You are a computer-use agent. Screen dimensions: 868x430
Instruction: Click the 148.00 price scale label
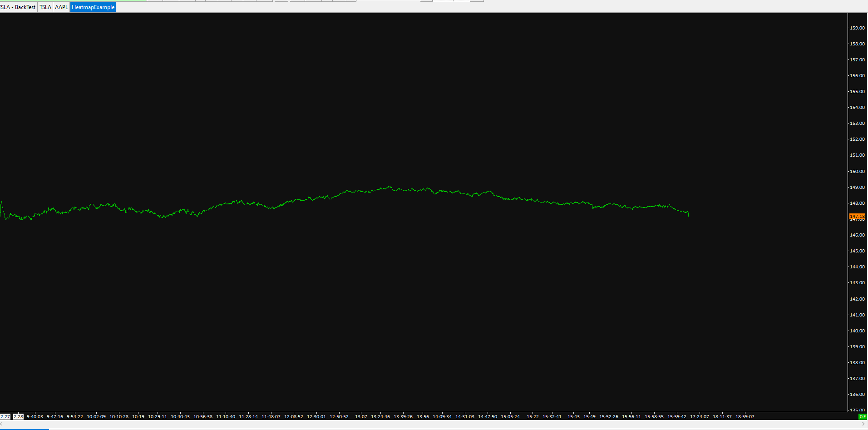[x=857, y=203]
